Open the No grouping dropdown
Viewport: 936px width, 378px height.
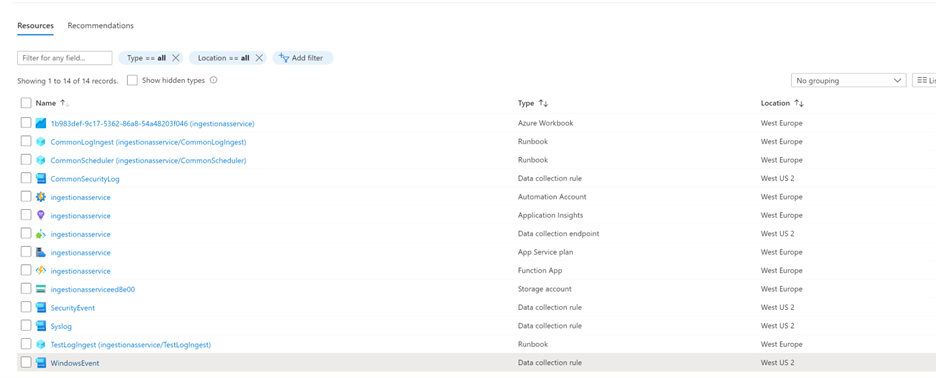[x=848, y=80]
